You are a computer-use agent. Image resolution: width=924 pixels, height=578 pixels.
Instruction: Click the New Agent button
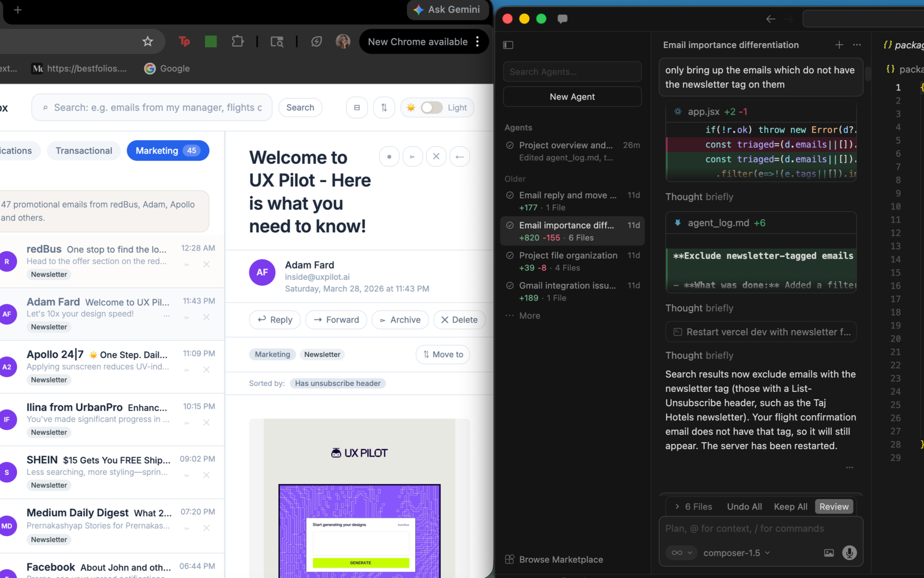[572, 96]
